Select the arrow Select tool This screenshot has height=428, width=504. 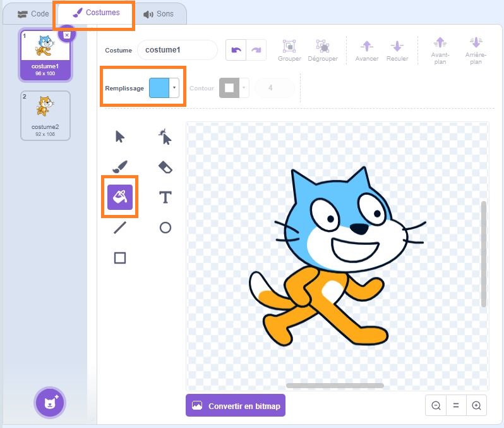coord(120,137)
